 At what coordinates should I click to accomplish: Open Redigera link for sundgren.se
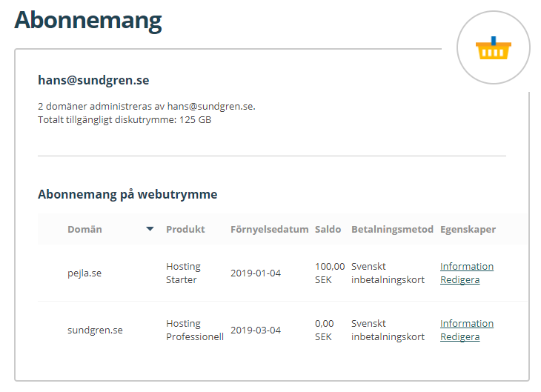click(x=460, y=336)
